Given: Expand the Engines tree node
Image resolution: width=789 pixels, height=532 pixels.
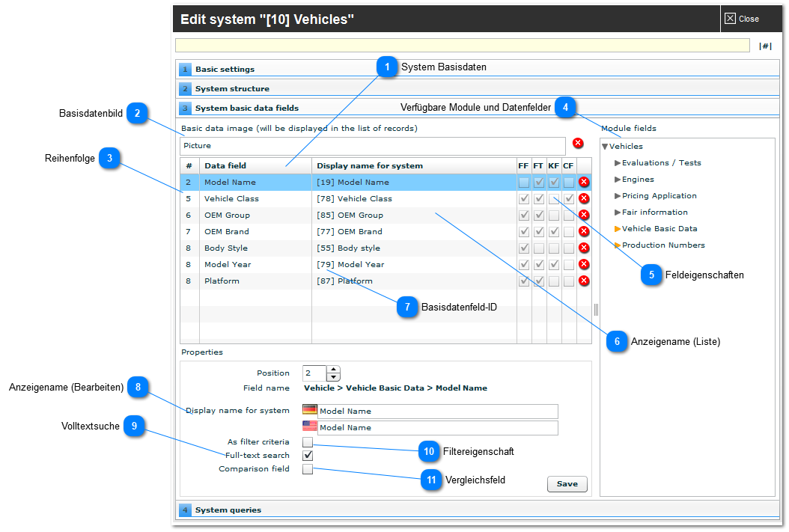Looking at the screenshot, I should [x=618, y=180].
